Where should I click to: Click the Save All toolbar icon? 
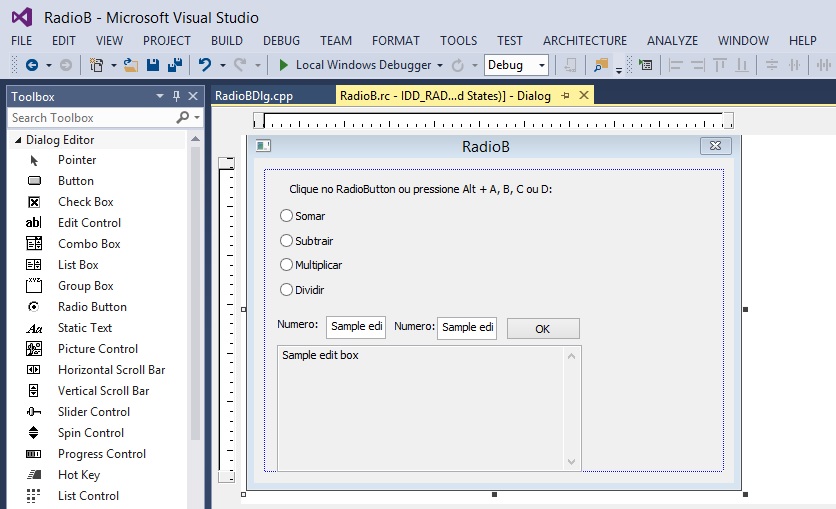coord(174,65)
